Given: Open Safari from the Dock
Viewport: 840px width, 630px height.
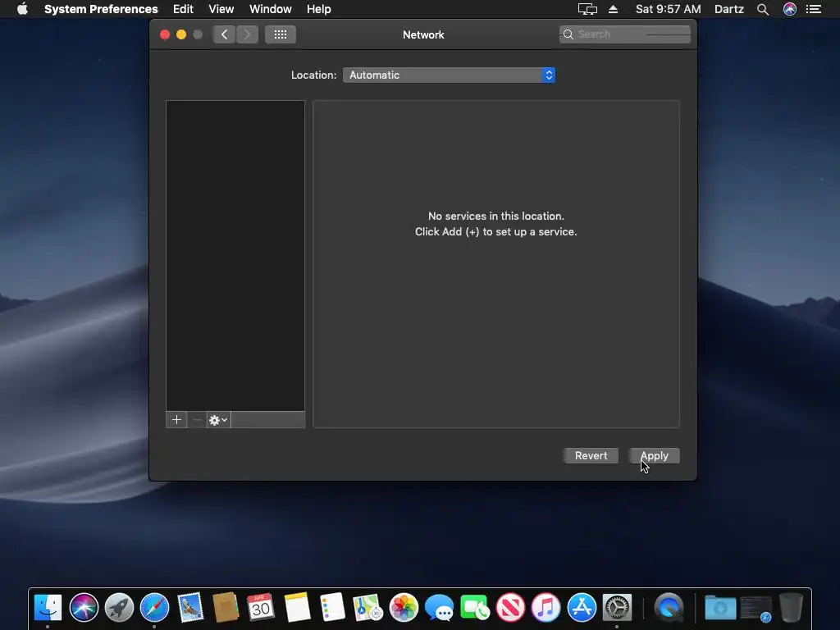Looking at the screenshot, I should click(154, 608).
